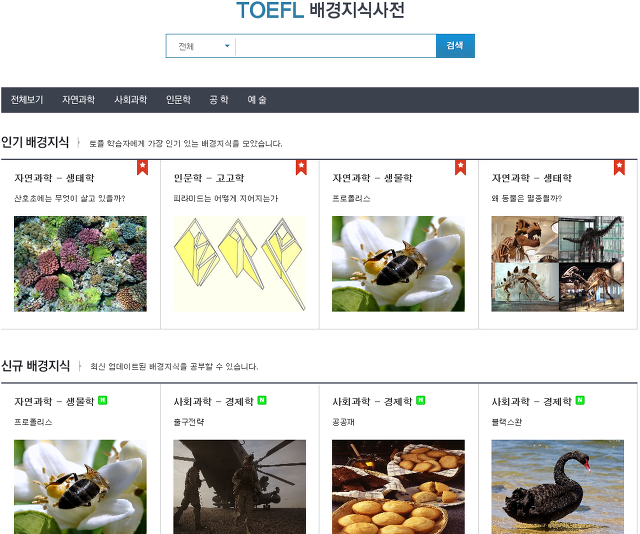Click the green N badge on 출구전략 card
The height and width of the screenshot is (534, 640).
[262, 400]
